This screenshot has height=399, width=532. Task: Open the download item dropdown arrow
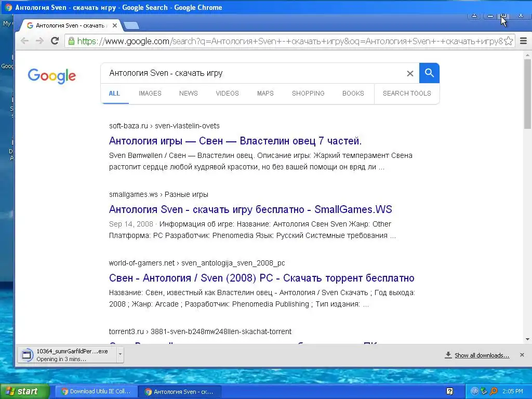120,354
